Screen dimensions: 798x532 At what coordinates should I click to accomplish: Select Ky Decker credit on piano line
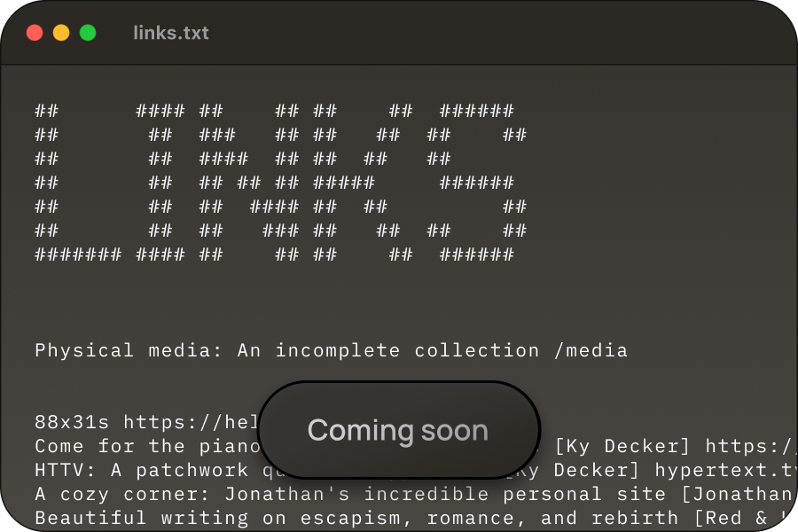click(x=623, y=446)
